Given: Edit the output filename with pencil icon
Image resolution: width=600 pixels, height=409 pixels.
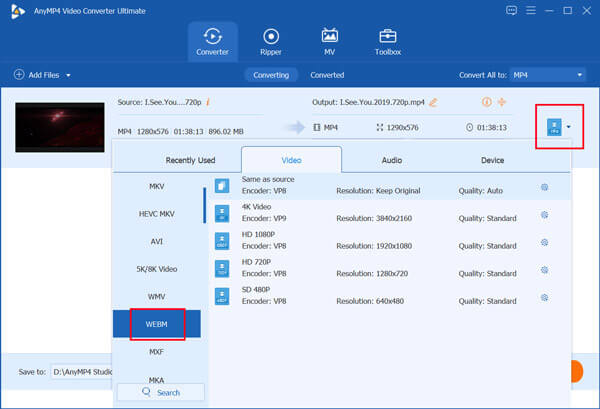Looking at the screenshot, I should (x=433, y=102).
